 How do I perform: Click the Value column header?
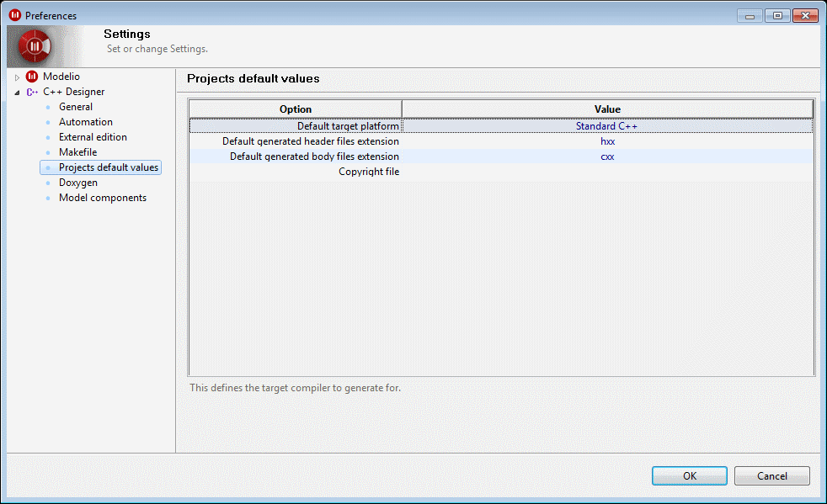click(x=607, y=109)
